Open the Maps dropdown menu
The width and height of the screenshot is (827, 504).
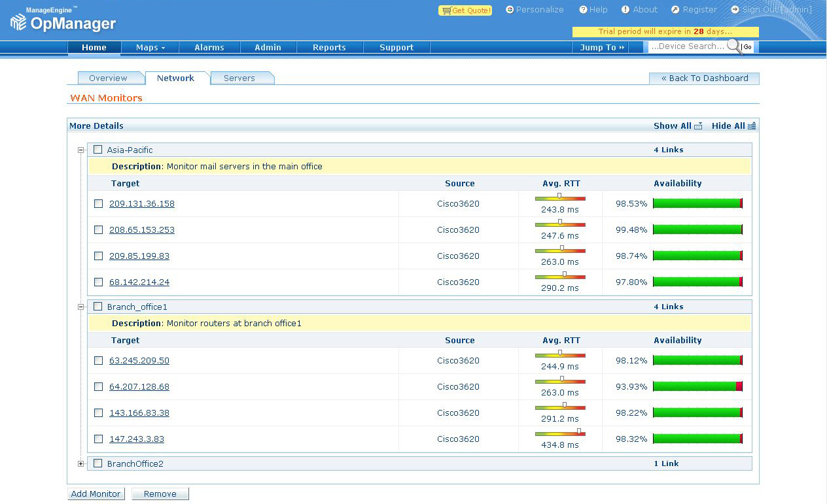point(150,48)
